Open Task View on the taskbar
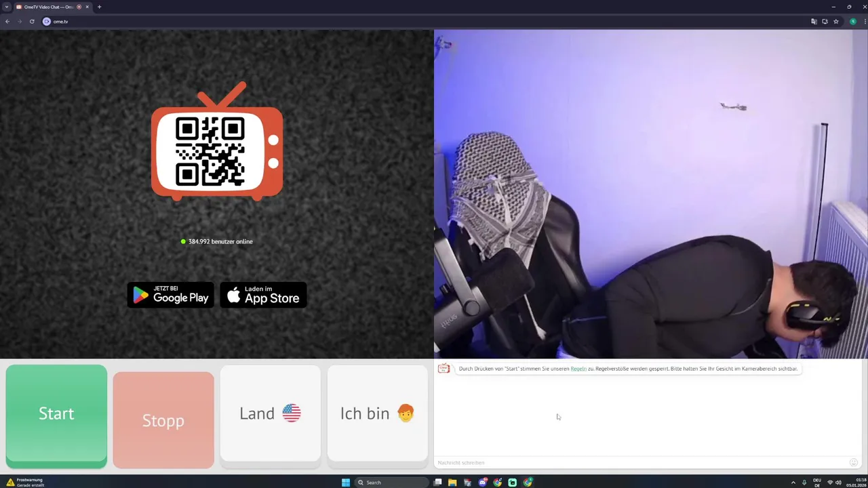 [x=438, y=483]
